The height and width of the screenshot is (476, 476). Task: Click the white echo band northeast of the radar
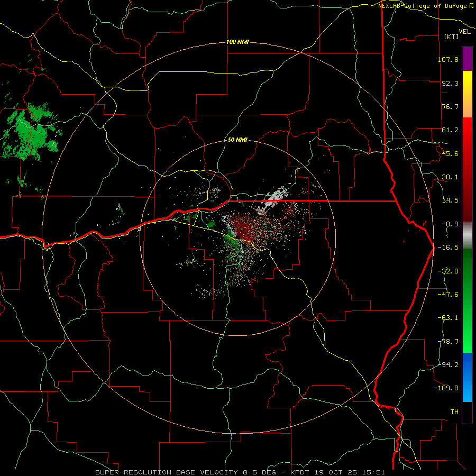[276, 197]
